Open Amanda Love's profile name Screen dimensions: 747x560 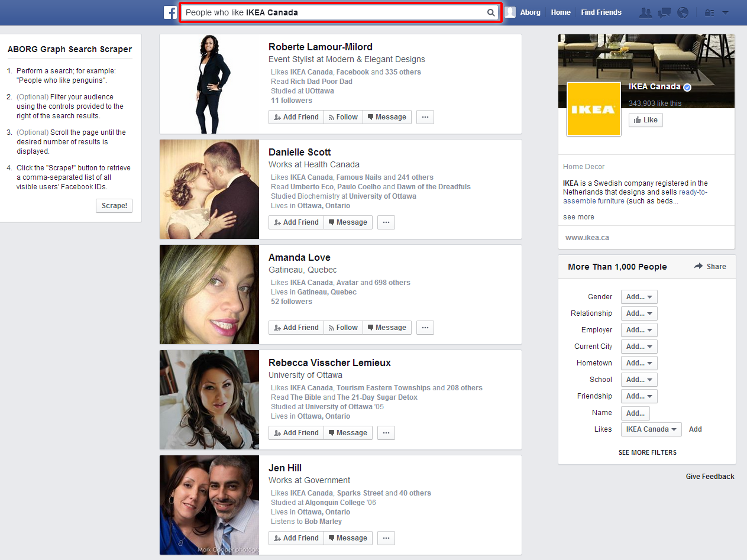point(299,257)
